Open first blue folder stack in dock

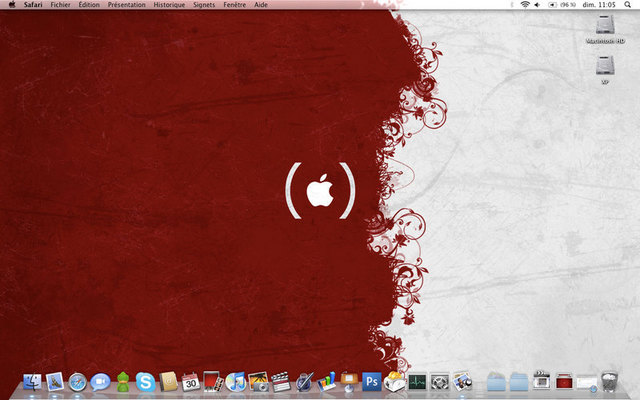[496, 382]
